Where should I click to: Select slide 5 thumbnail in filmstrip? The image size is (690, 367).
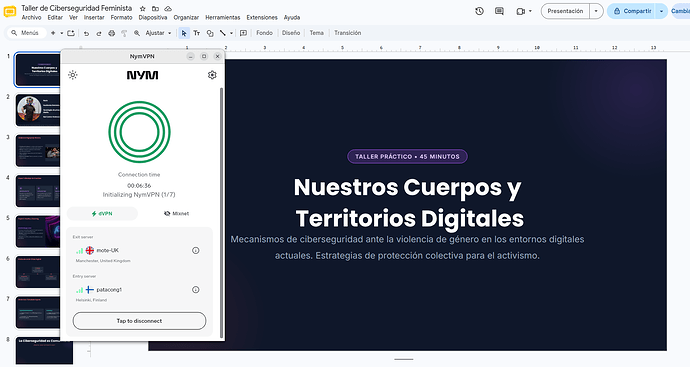point(38,231)
